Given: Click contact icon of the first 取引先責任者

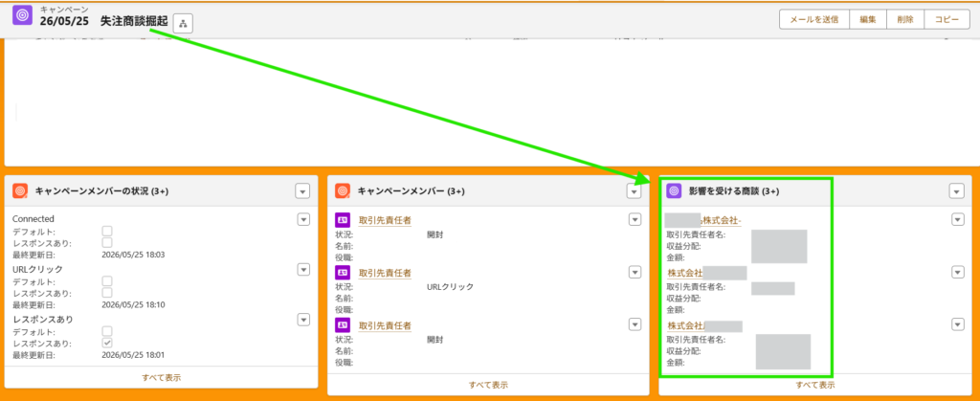Looking at the screenshot, I should tap(343, 220).
